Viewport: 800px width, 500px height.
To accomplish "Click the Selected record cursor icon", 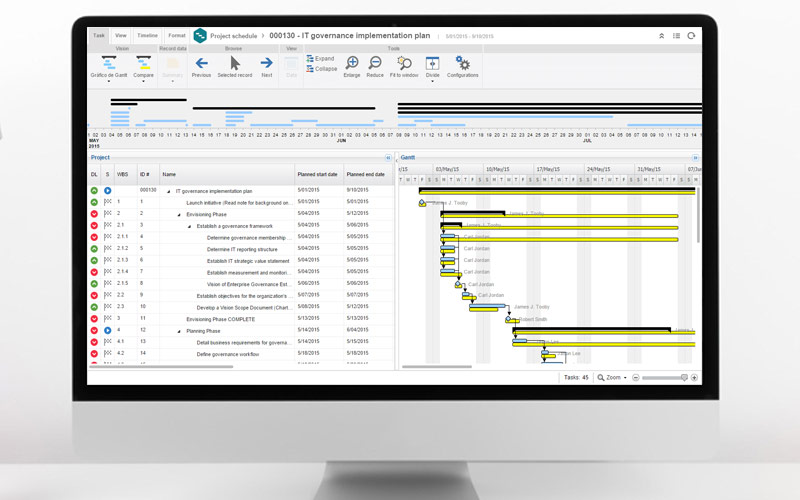I will (235, 64).
